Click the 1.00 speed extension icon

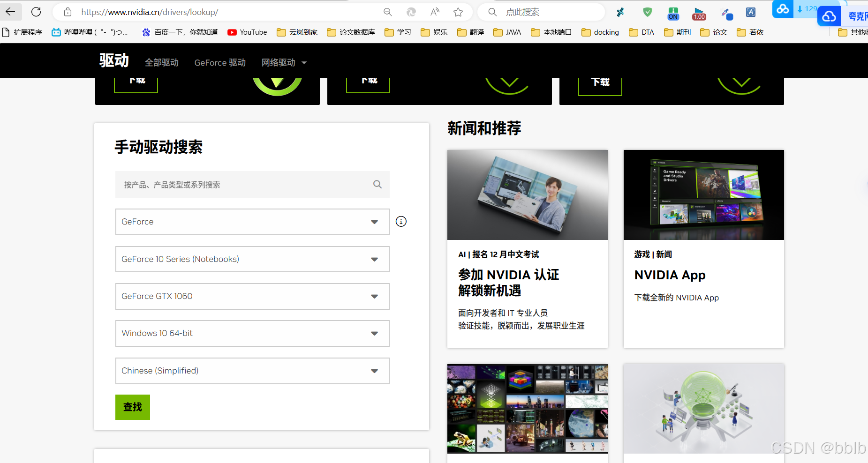[699, 14]
